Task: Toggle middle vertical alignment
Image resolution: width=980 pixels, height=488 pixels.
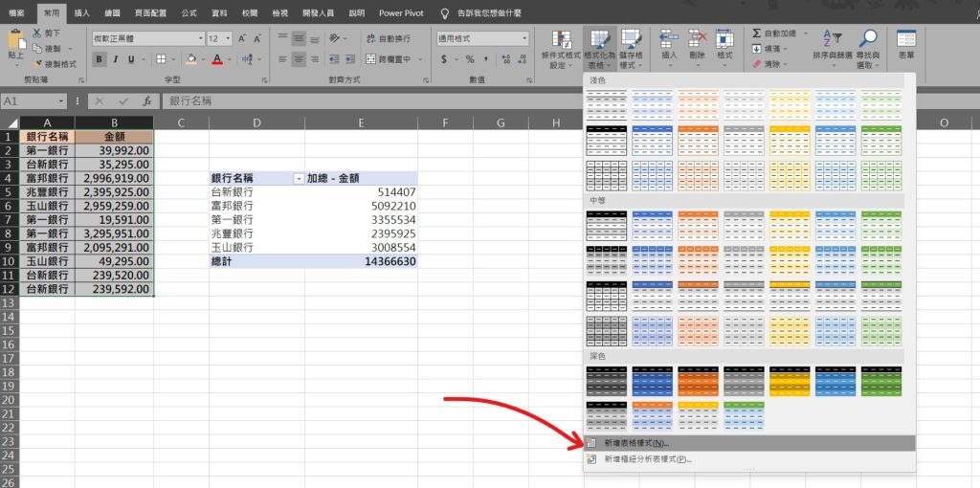Action: click(x=299, y=38)
